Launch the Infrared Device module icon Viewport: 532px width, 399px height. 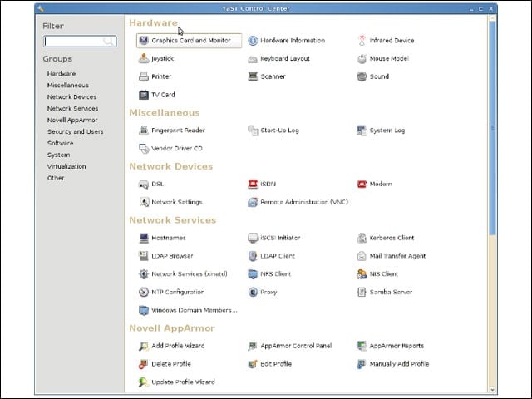point(362,41)
